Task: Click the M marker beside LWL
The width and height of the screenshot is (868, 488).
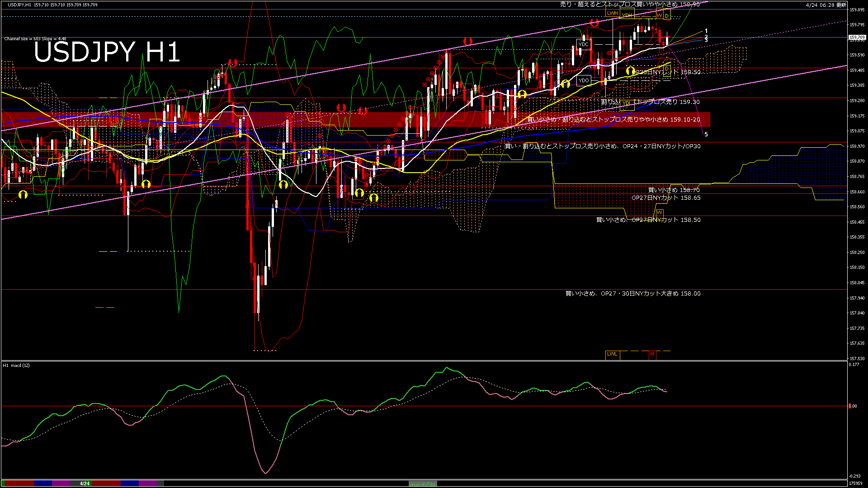Action: click(x=652, y=354)
